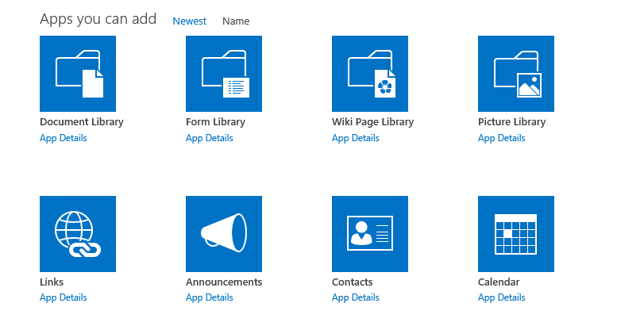The image size is (644, 326).
Task: Open App Details under Links
Action: pos(64,297)
